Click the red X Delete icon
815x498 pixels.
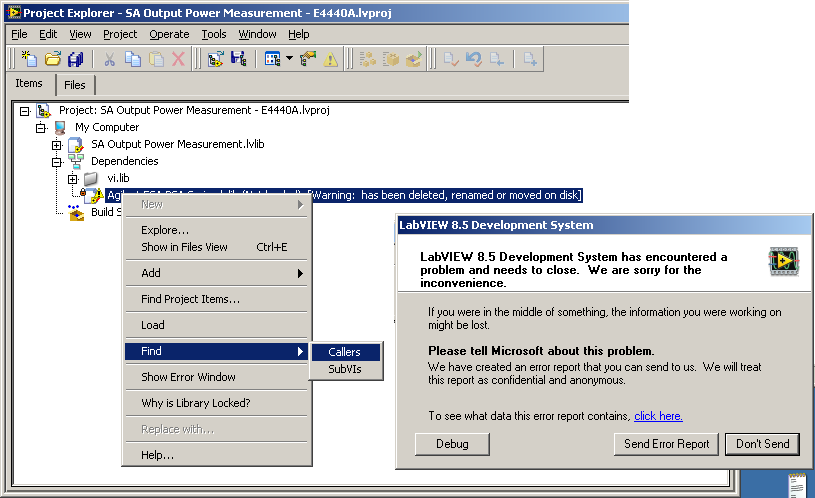pos(178,59)
